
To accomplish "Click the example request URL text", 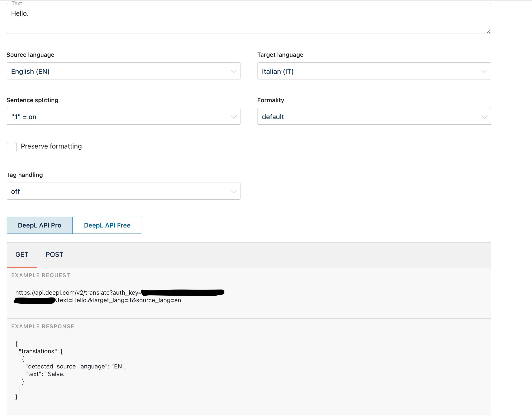I will coord(79,293).
